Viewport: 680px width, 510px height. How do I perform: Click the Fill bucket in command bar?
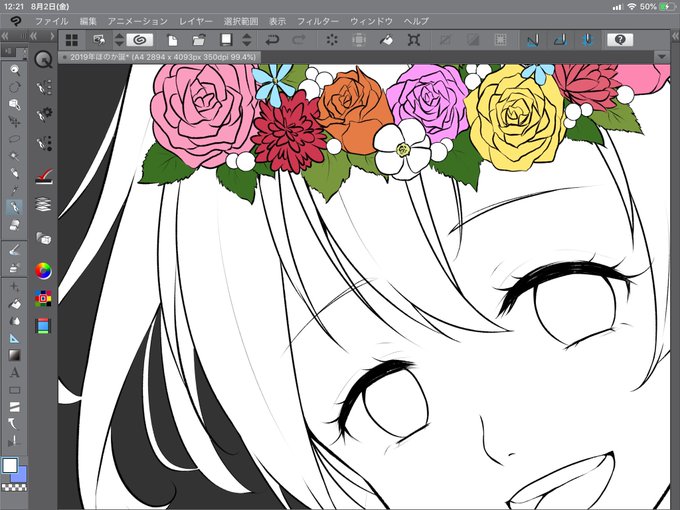pyautogui.click(x=386, y=40)
